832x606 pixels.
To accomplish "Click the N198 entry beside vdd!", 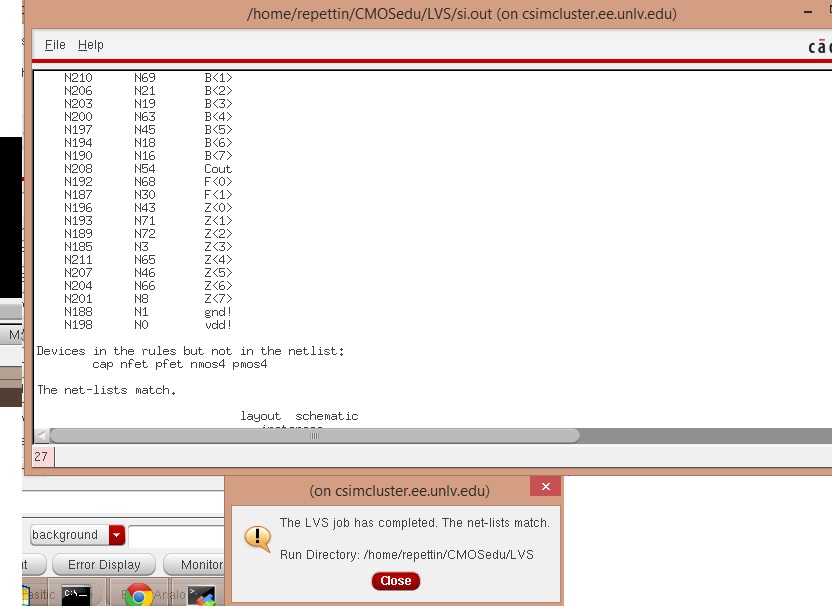I will click(78, 325).
